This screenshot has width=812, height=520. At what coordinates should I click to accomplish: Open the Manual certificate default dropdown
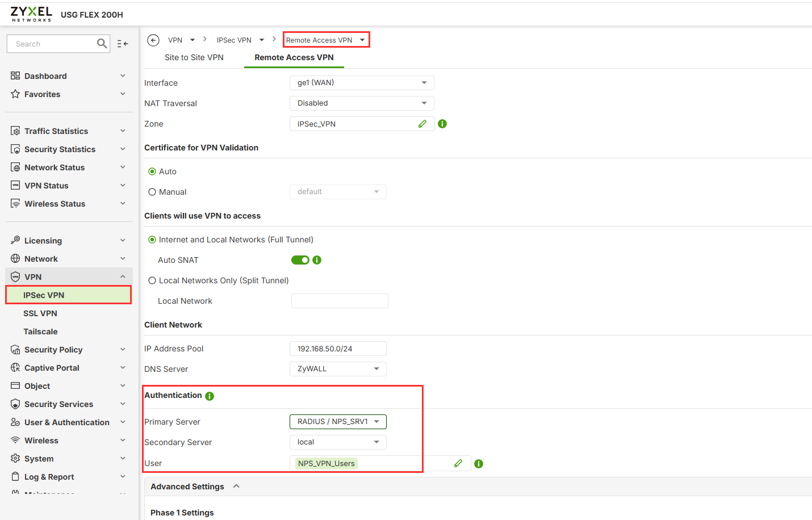[338, 192]
